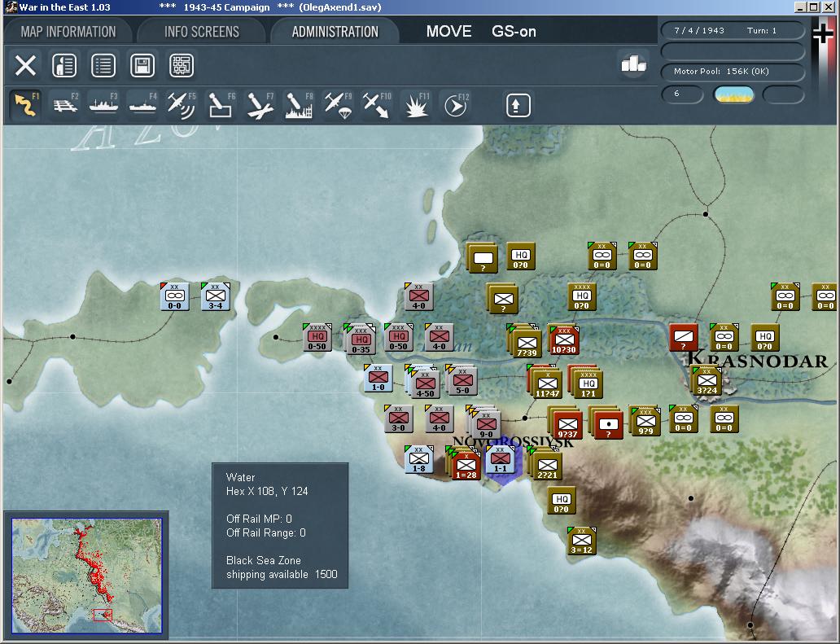The width and height of the screenshot is (840, 644).
Task: Maximize the War in the East window
Action: tap(814, 7)
